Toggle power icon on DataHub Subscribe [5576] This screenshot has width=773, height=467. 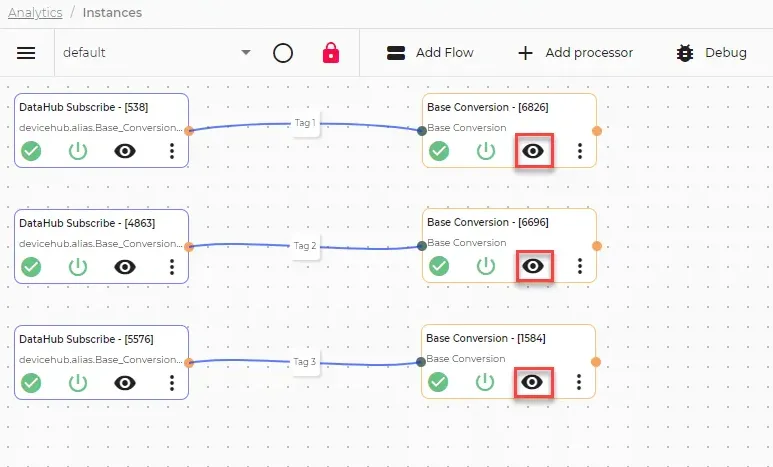(x=78, y=383)
